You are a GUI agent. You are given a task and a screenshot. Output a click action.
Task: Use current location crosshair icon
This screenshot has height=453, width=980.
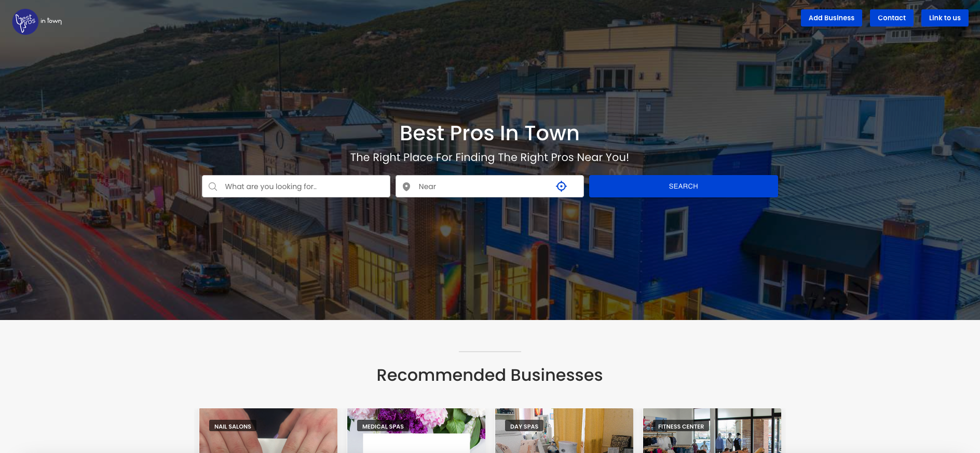[561, 186]
